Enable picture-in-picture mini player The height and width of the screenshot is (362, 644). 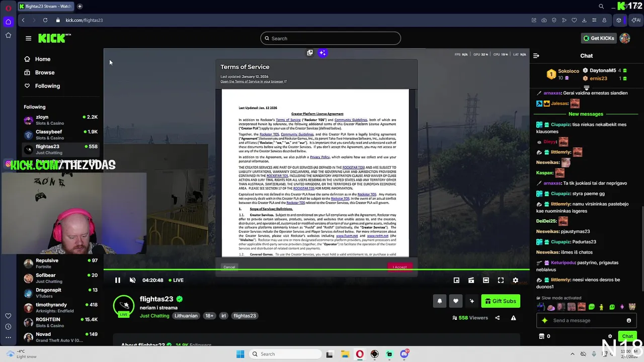[x=456, y=280]
